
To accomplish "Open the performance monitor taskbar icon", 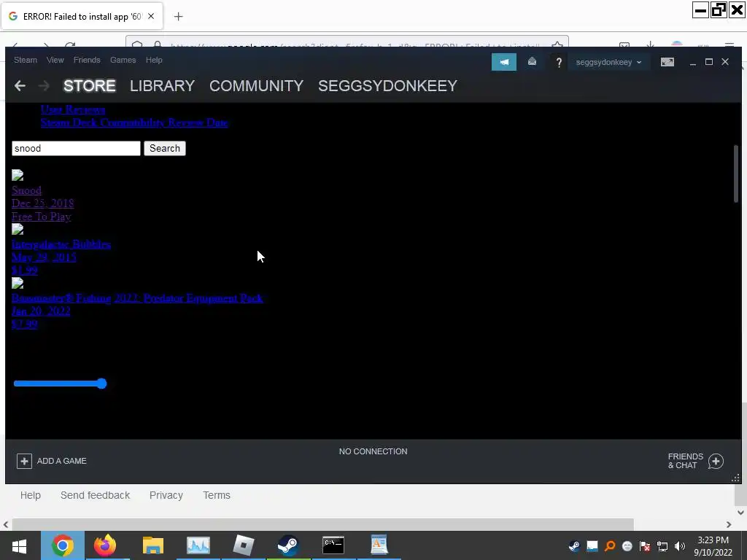I will click(x=198, y=545).
